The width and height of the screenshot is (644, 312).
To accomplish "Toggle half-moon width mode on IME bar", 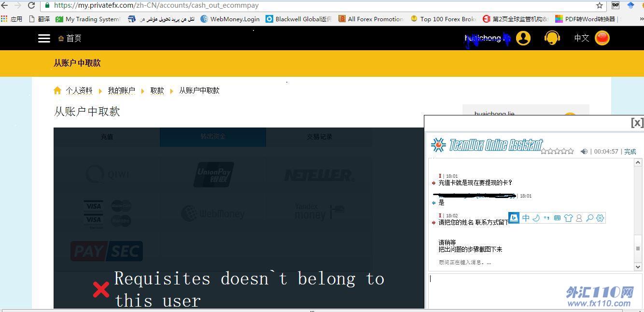I will (536, 218).
